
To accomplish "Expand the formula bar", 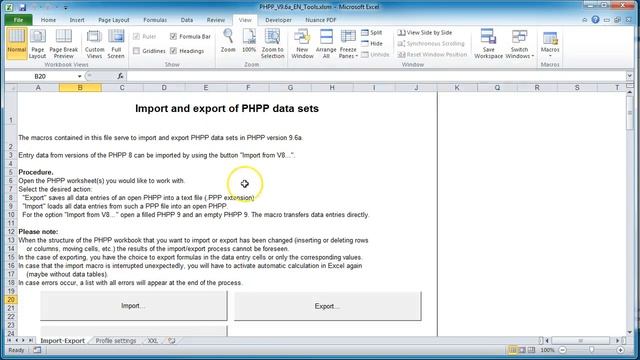I will pyautogui.click(x=629, y=76).
